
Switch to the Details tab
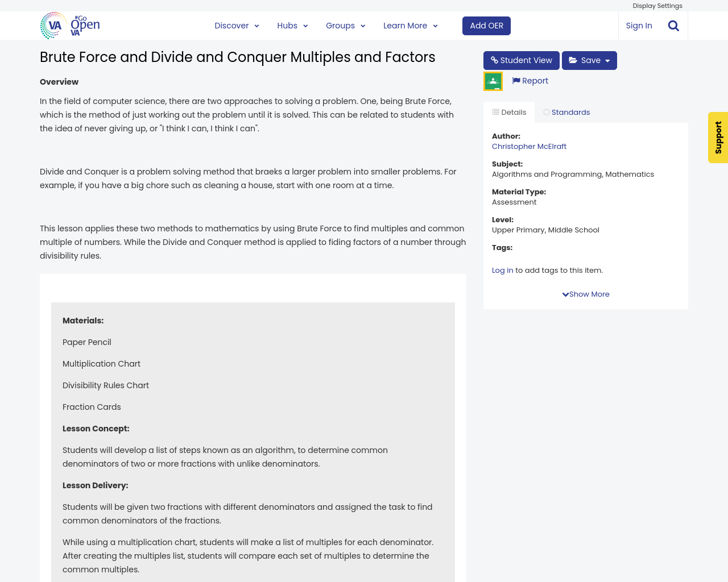[x=509, y=111]
